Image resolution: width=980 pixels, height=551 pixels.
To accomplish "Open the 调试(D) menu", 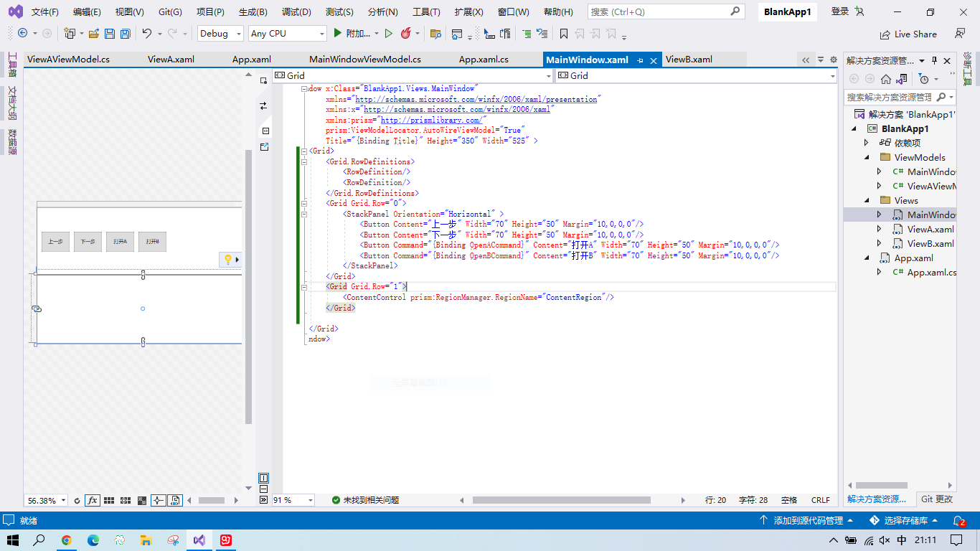I will coord(296,11).
